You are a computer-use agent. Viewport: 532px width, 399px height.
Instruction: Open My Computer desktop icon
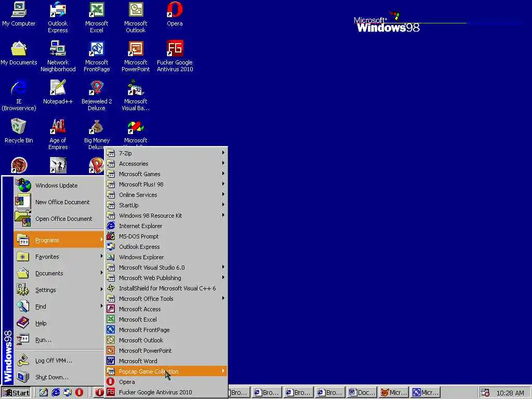pos(19,14)
